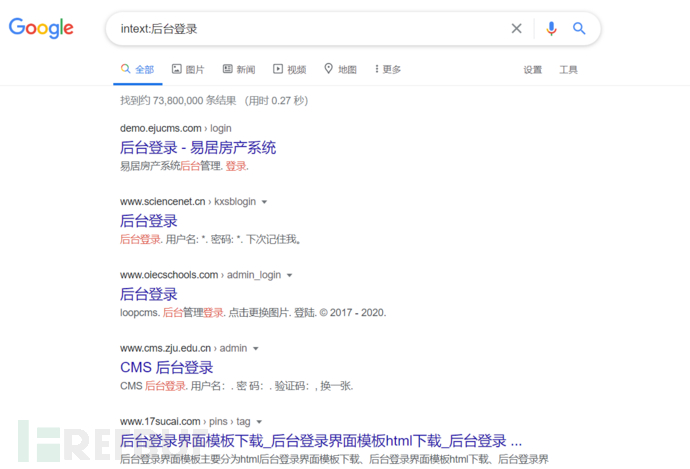Start voice search with the microphone icon
The image size is (690, 469).
coord(551,29)
